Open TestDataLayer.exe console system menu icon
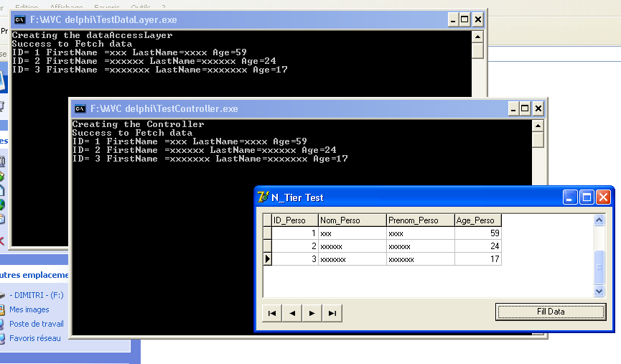The image size is (621, 364). coord(20,19)
